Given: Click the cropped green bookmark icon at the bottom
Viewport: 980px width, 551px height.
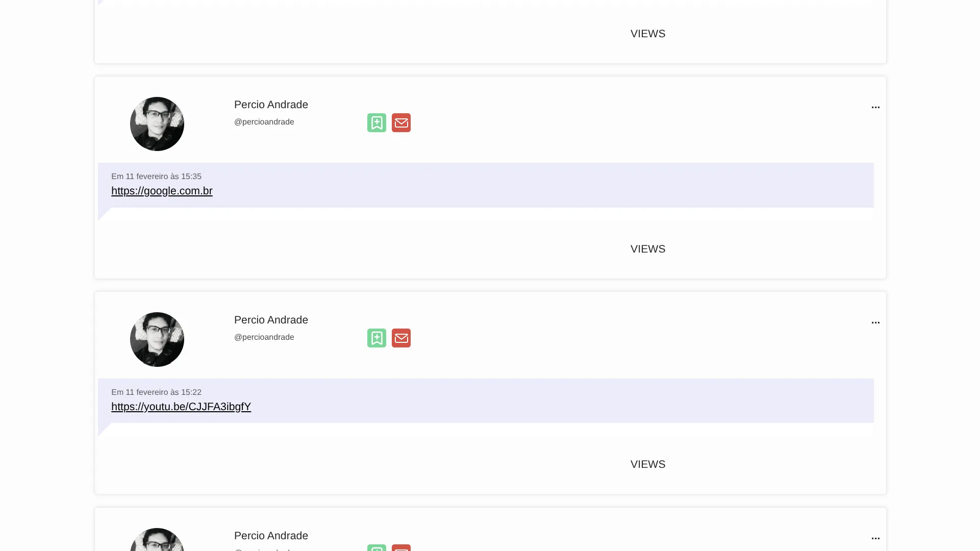Looking at the screenshot, I should pos(376,547).
